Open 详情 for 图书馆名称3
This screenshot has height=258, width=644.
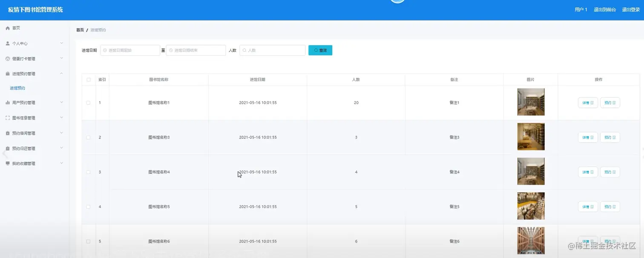click(x=588, y=138)
